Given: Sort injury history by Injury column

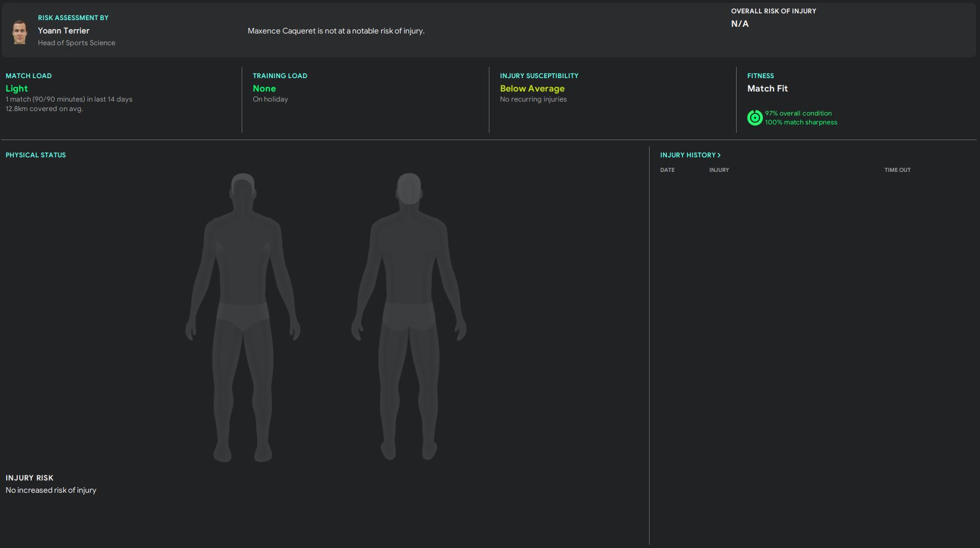Looking at the screenshot, I should click(x=719, y=170).
